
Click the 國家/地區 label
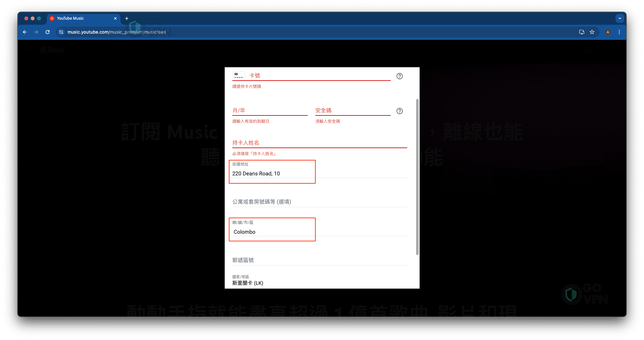point(241,277)
